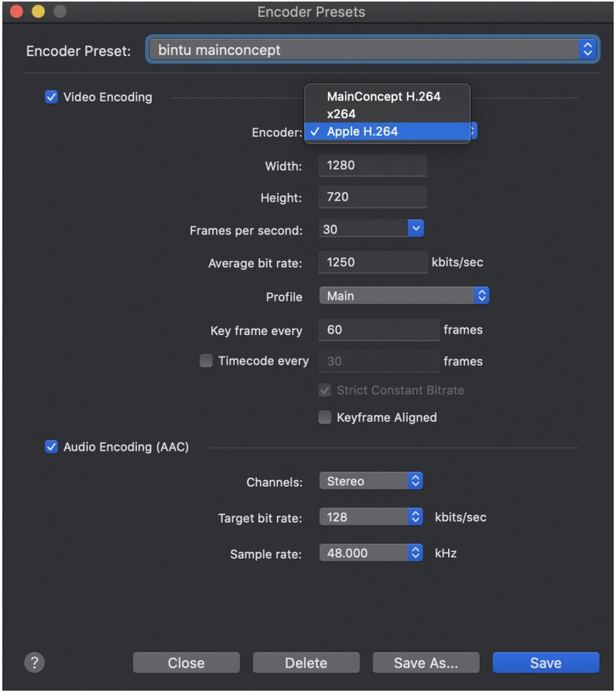The image size is (616, 693).
Task: Uncheck Audio Encoding (AAC)
Action: pos(51,446)
